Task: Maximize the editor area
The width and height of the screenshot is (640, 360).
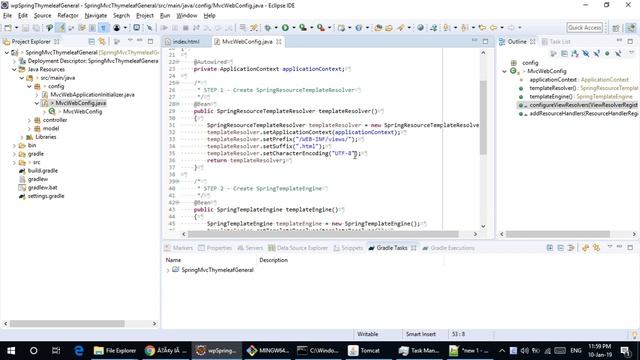Action: [x=485, y=41]
